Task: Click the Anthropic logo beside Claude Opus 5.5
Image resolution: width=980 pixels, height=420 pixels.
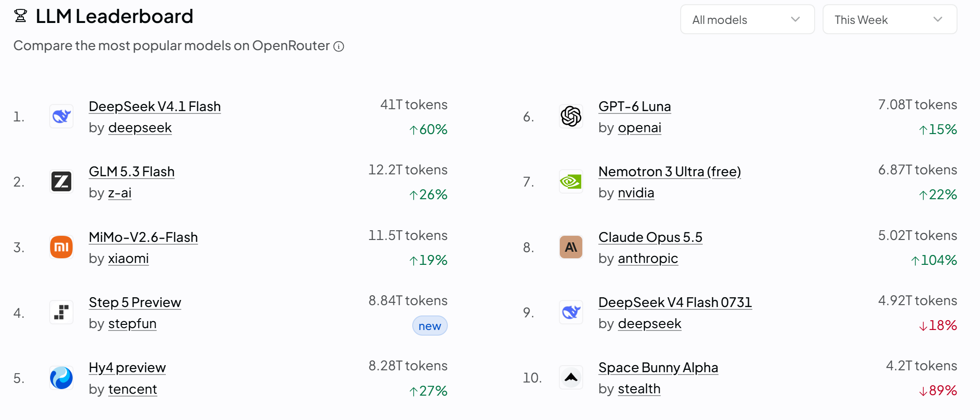Action: click(571, 247)
